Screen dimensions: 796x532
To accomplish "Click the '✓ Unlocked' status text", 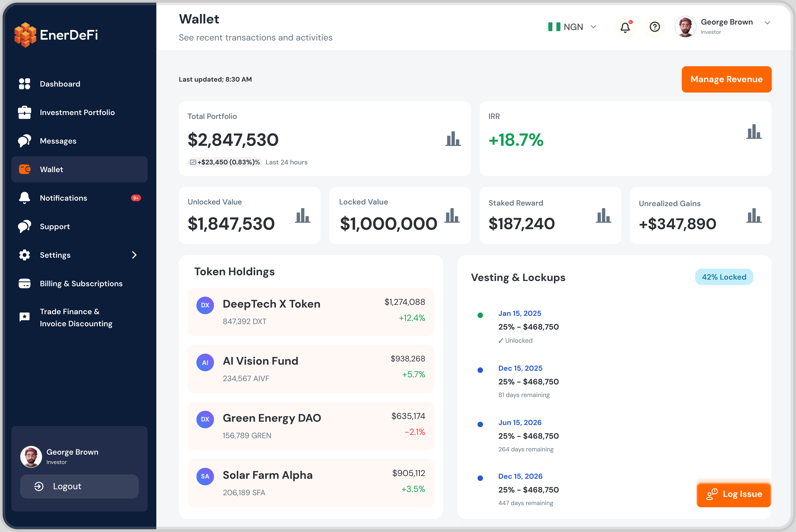I will 515,340.
